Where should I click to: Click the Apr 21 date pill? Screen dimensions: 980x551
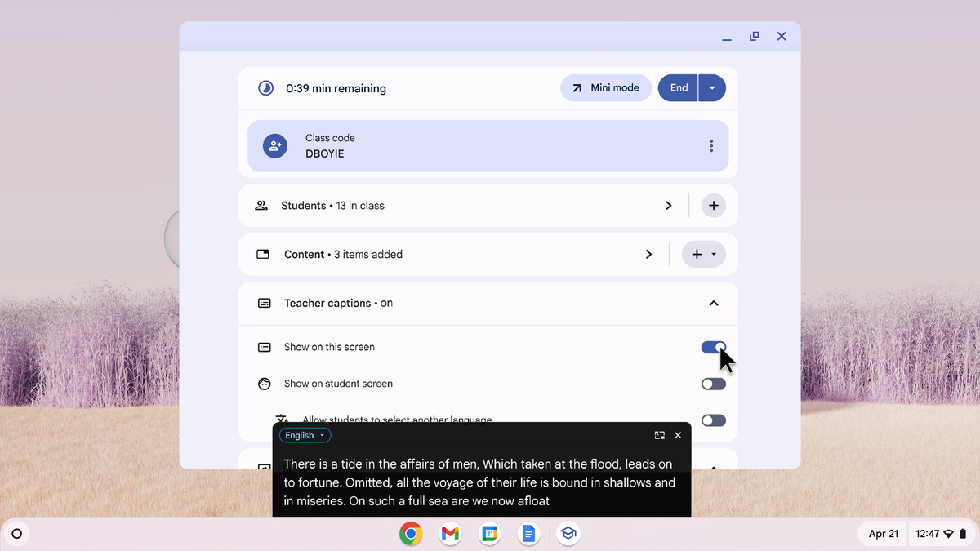pos(883,534)
